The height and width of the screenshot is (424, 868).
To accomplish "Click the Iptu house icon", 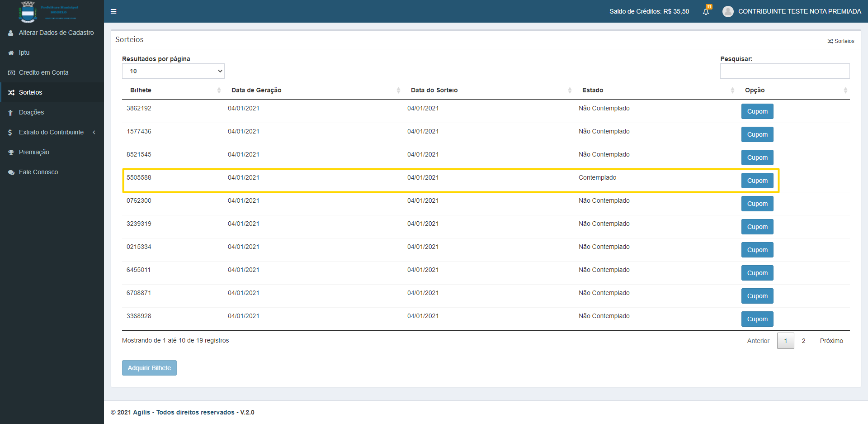I will 11,53.
